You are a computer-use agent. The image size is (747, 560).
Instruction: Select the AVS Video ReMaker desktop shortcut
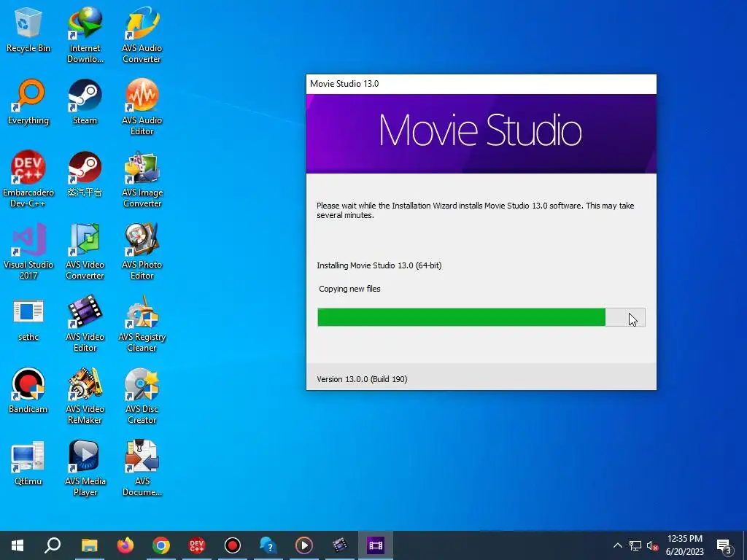pyautogui.click(x=85, y=395)
